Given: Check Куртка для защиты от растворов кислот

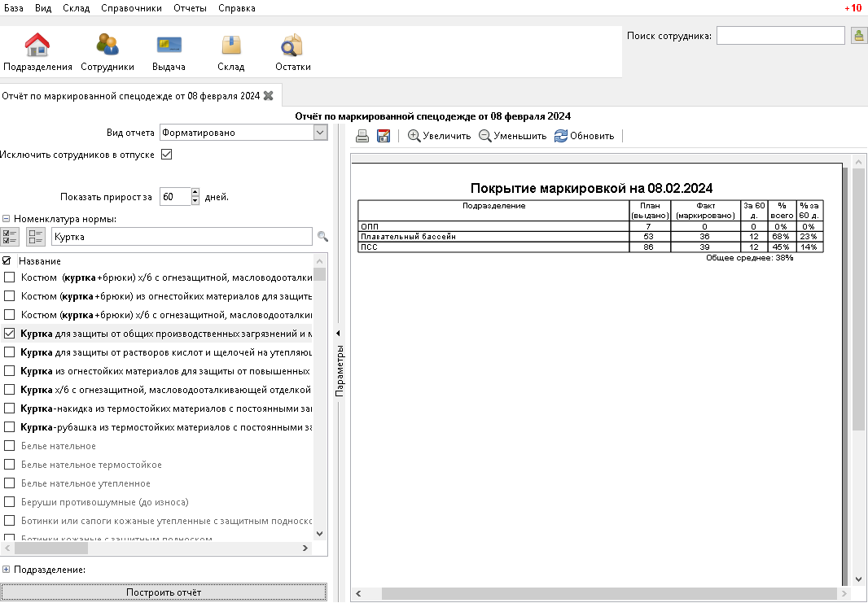Looking at the screenshot, I should (x=10, y=352).
